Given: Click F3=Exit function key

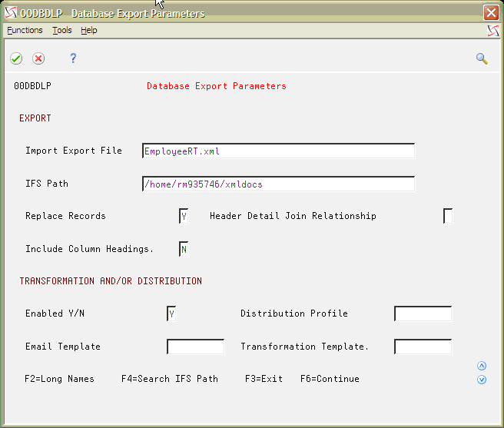Looking at the screenshot, I should pyautogui.click(x=264, y=379).
